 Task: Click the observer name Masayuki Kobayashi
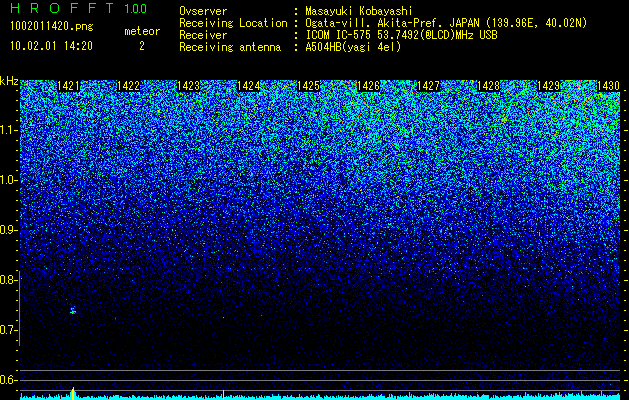click(x=359, y=11)
